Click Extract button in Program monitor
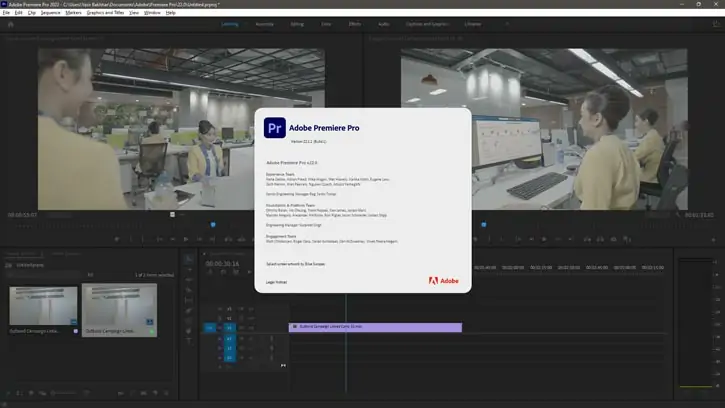This screenshot has height=408, width=725. coord(600,239)
